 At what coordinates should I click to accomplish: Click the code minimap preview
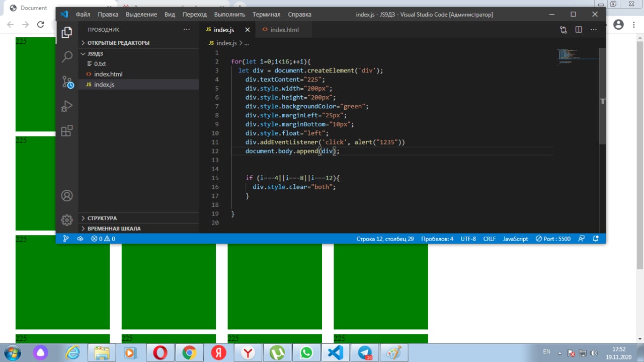point(578,56)
